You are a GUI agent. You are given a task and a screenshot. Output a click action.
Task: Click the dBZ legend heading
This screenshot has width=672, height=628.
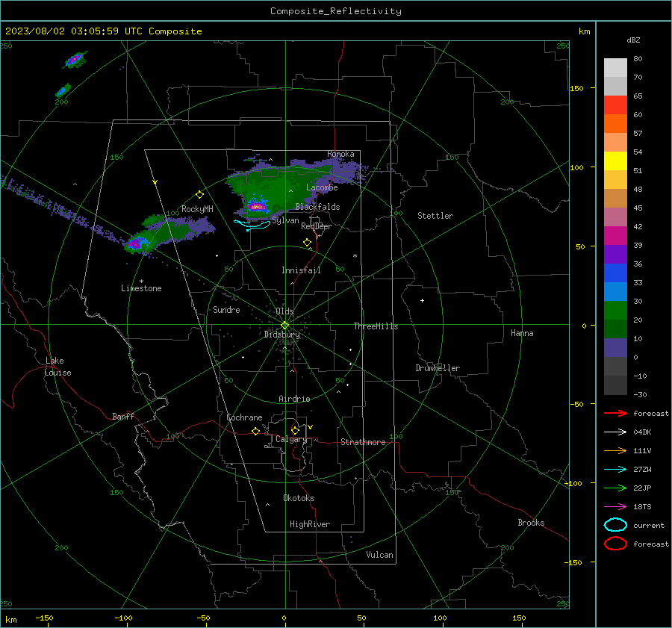coord(633,40)
